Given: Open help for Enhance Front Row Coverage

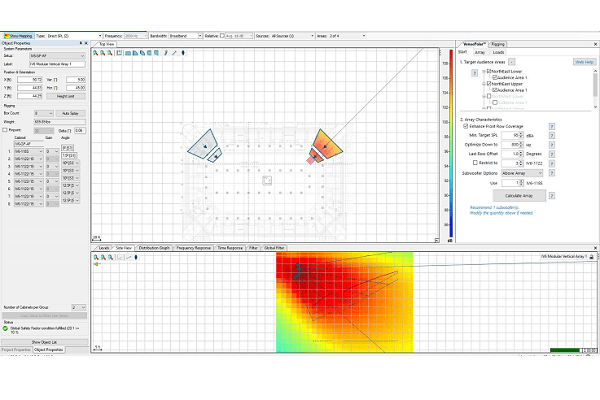Looking at the screenshot, I should click(552, 126).
